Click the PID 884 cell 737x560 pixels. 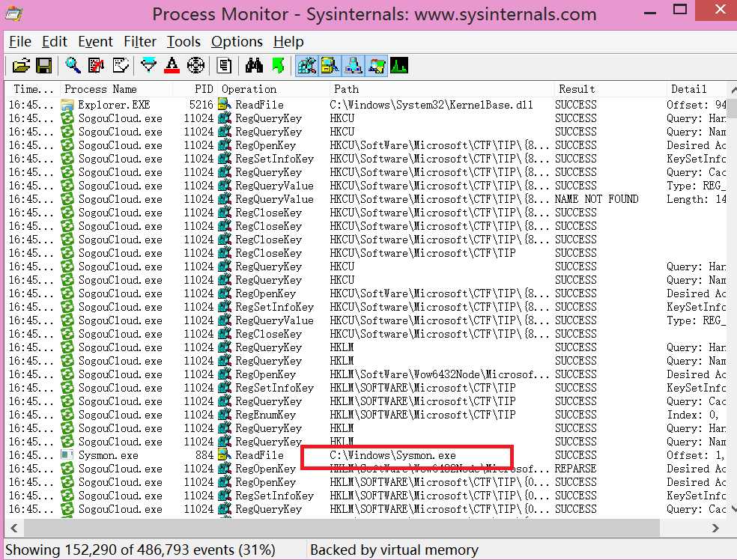tap(204, 455)
